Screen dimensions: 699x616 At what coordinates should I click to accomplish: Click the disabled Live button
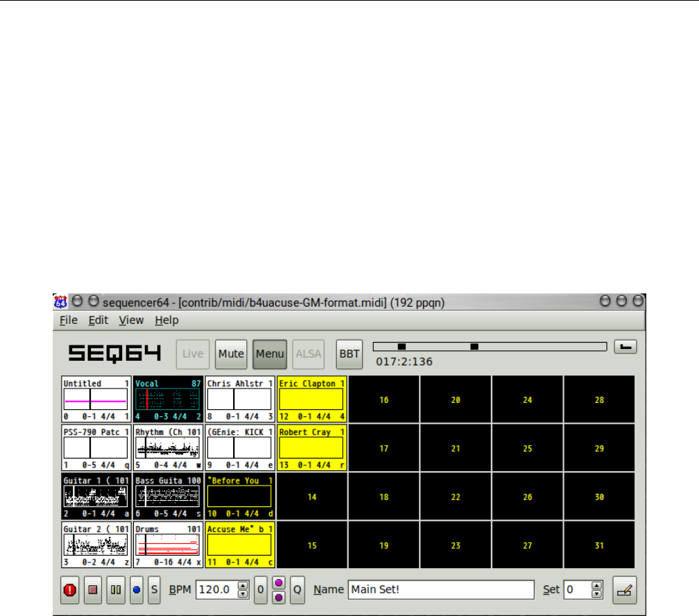(x=193, y=354)
